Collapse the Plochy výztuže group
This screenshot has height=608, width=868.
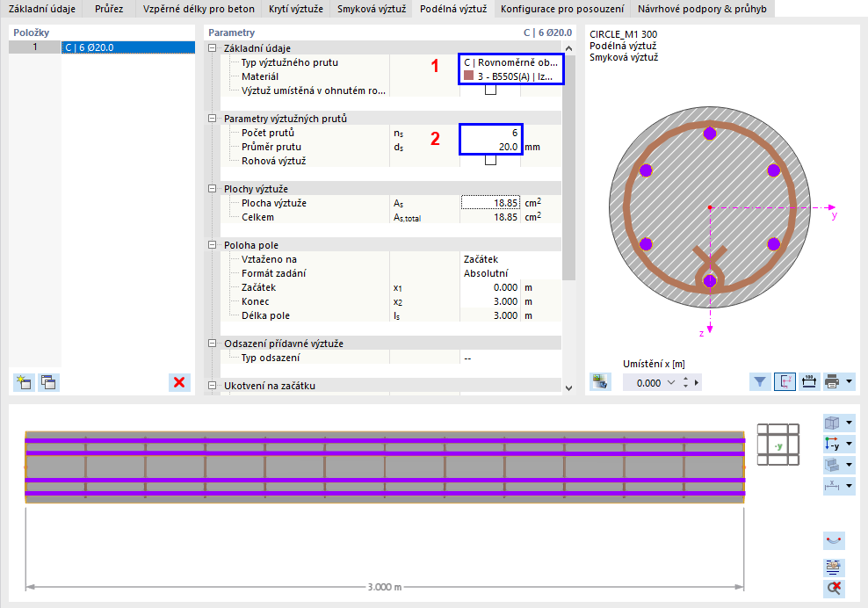click(212, 189)
